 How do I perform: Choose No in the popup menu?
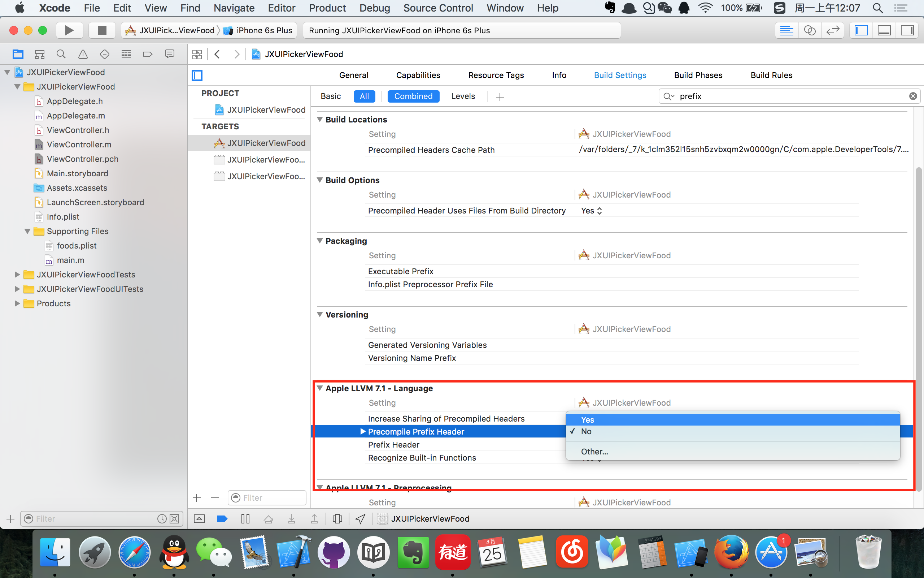(733, 431)
